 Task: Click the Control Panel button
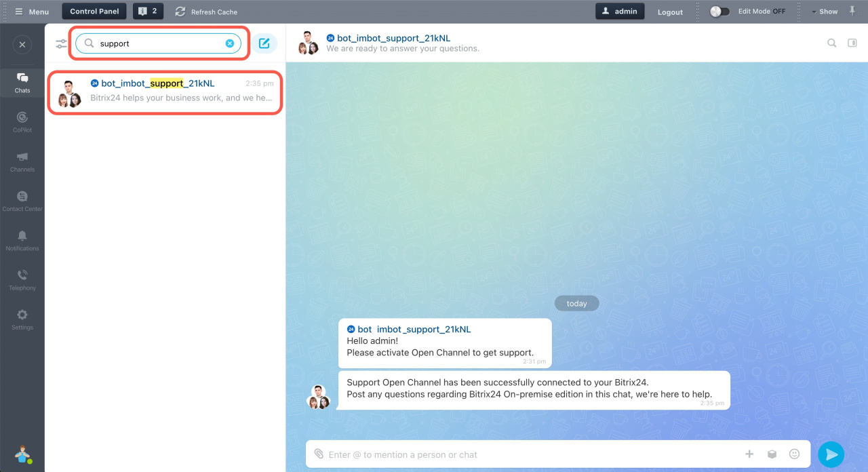coord(94,12)
